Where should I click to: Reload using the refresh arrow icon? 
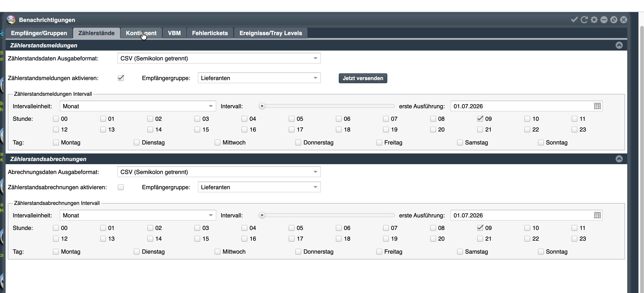[x=584, y=20]
